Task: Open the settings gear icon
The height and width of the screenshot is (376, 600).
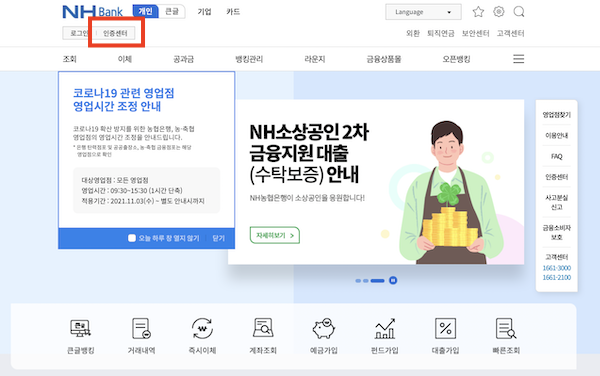Action: [499, 12]
